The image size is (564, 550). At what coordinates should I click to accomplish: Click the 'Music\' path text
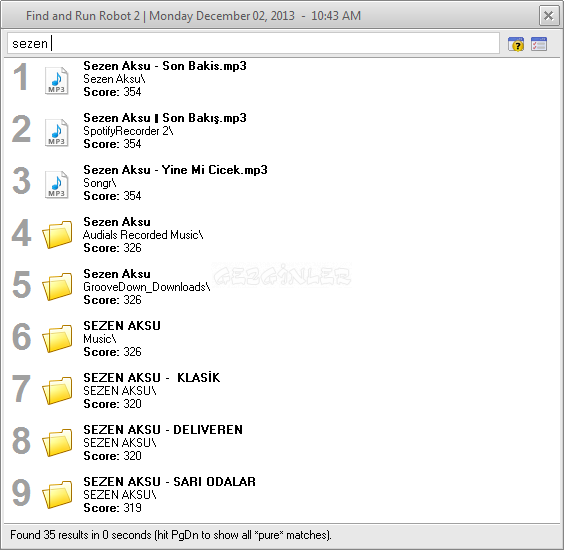pos(100,339)
